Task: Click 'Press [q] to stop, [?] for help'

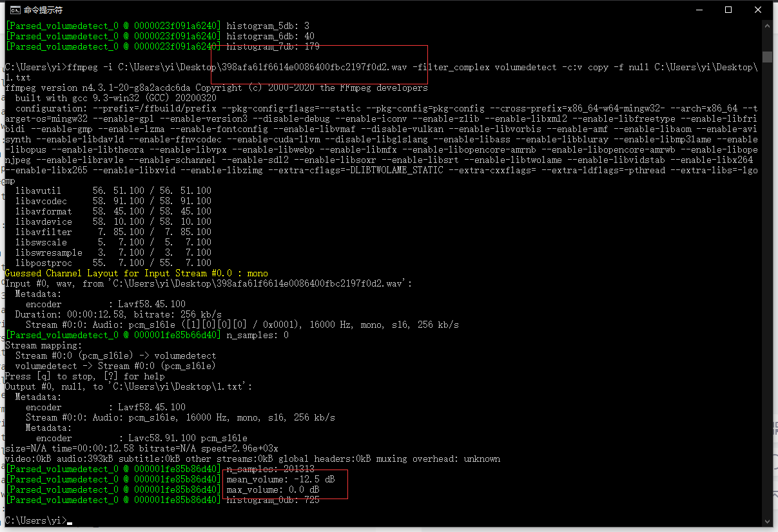Action: tap(84, 376)
